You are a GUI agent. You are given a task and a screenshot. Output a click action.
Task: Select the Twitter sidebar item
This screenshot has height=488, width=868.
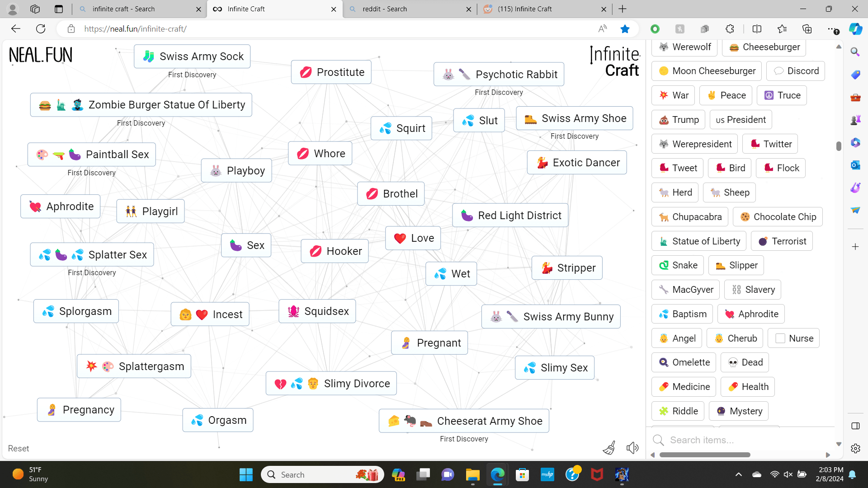(770, 144)
